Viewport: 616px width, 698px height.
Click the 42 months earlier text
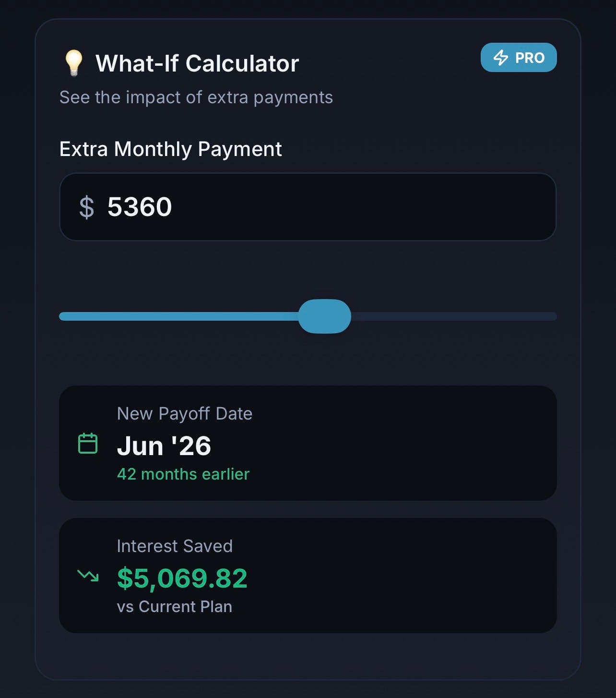click(183, 474)
